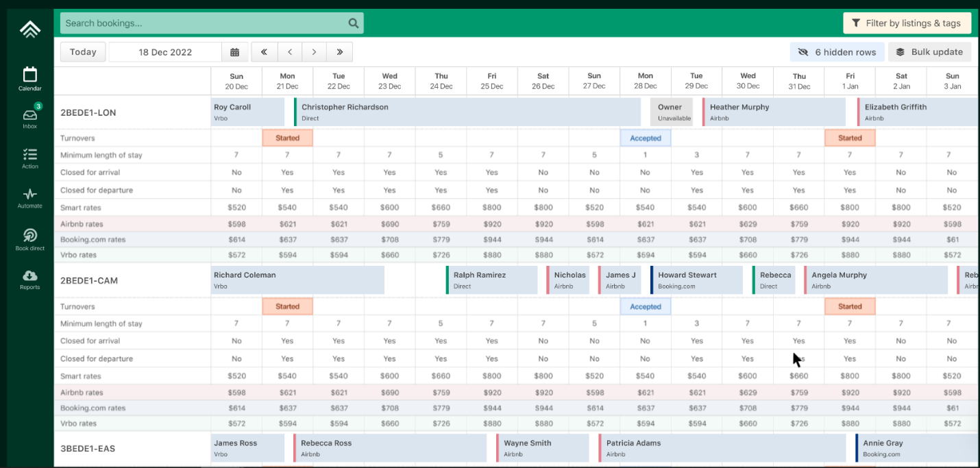Click 2BEDE1-CAM Closed for arrival label
Viewport: 980px width, 468px height.
[91, 341]
